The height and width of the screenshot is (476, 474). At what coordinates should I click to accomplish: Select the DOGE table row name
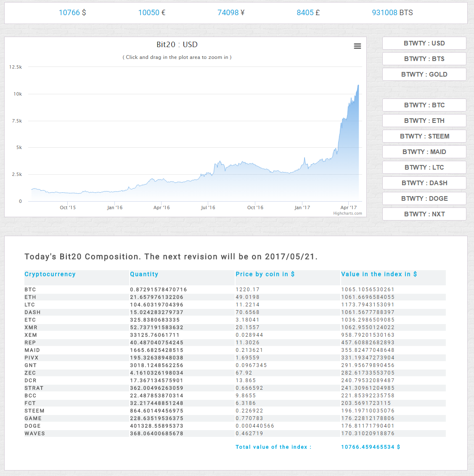coord(32,426)
